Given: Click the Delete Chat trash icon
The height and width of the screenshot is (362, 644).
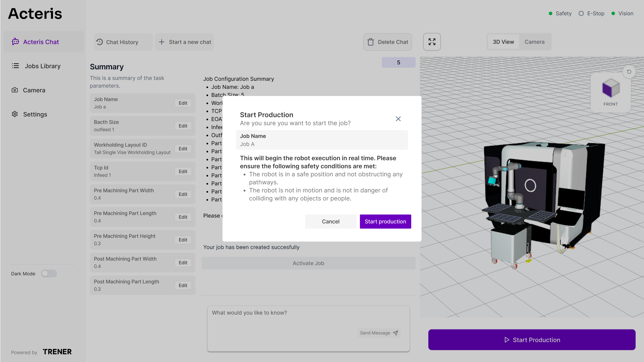Looking at the screenshot, I should 371,42.
